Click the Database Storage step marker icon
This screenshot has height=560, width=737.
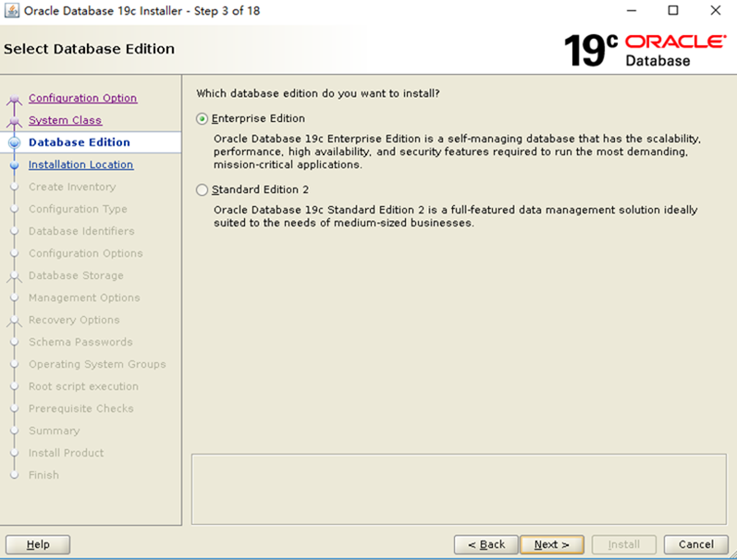(x=15, y=276)
